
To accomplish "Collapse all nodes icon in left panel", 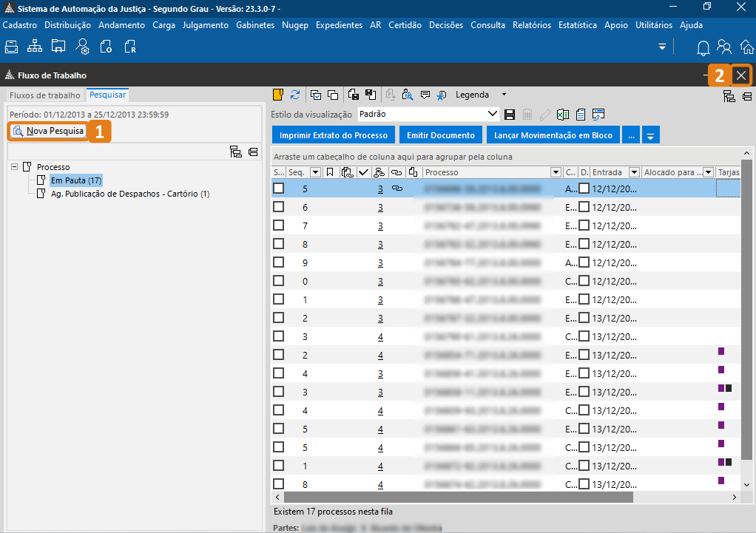I will point(253,152).
